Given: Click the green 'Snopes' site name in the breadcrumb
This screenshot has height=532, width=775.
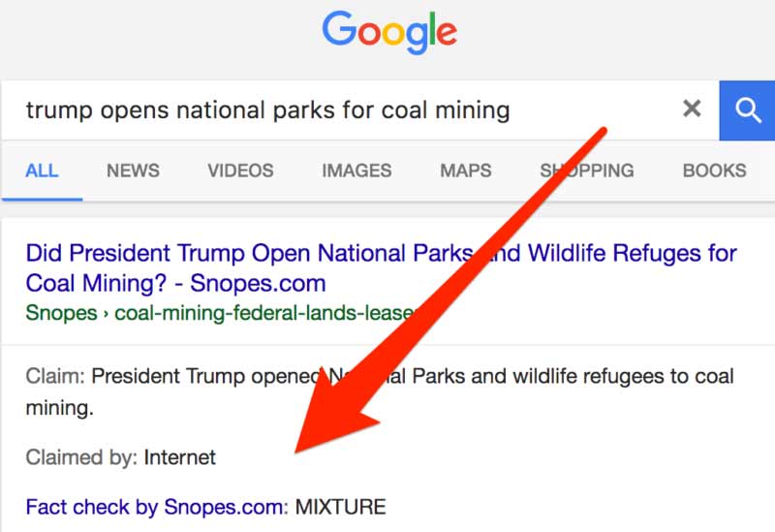Looking at the screenshot, I should click(x=61, y=313).
